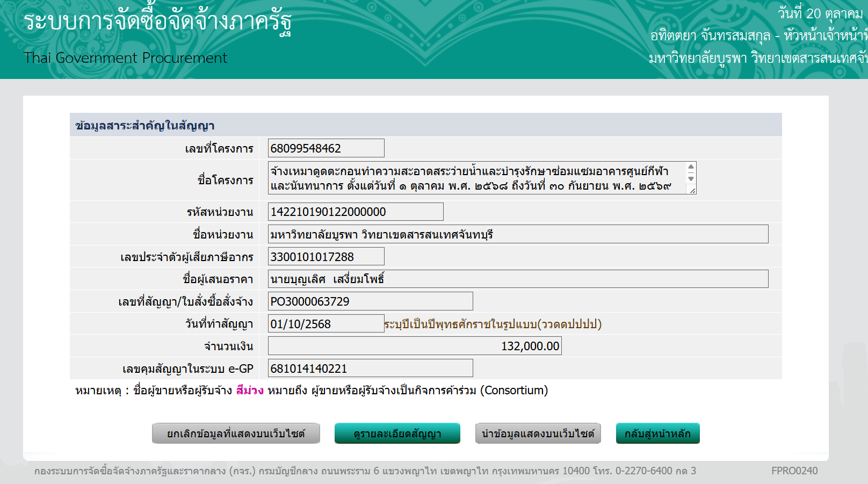Focus the taxpayer ID field 3300101017288

pyautogui.click(x=326, y=257)
